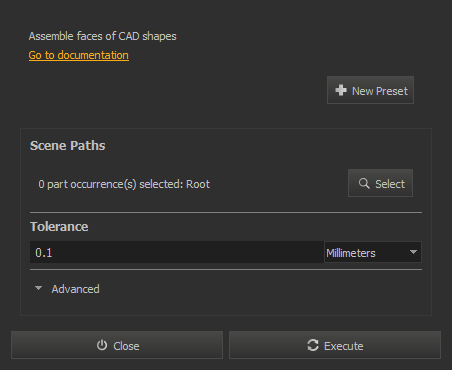Click the plus icon on New Preset
This screenshot has height=370, width=452.
341,90
